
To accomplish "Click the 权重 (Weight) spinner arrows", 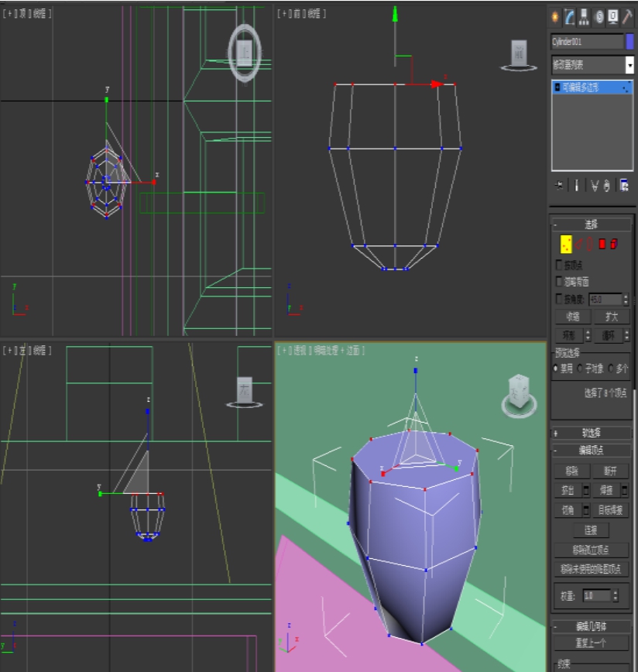I will tap(616, 595).
